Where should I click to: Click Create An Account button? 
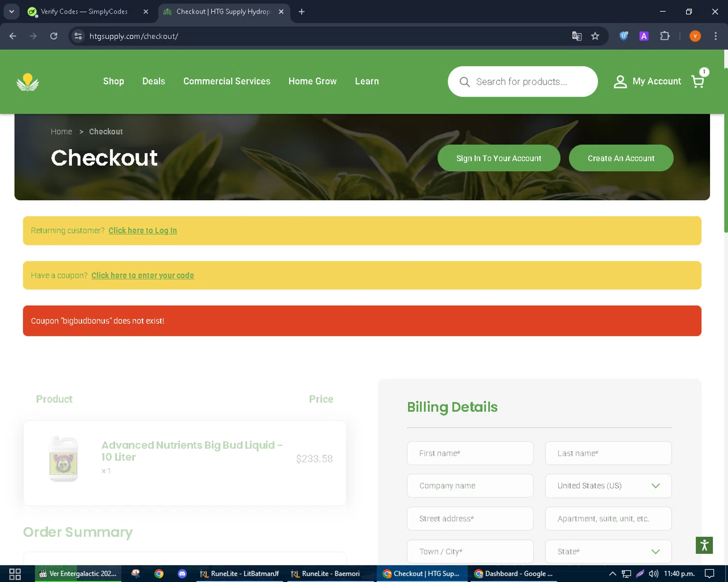pyautogui.click(x=621, y=158)
